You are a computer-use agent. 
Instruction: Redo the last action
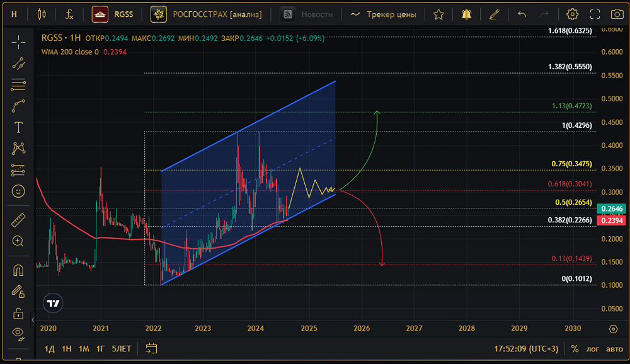pyautogui.click(x=544, y=14)
